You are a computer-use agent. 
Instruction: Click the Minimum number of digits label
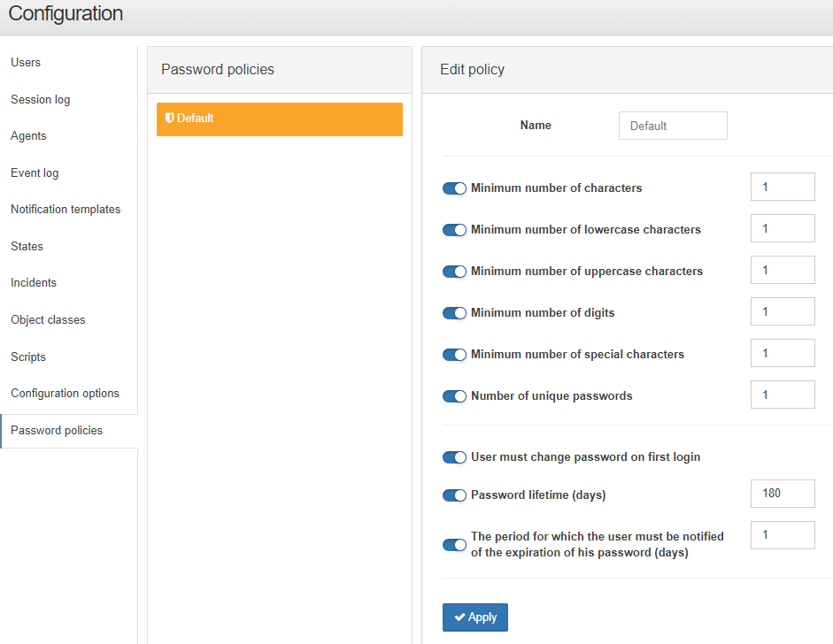543,312
